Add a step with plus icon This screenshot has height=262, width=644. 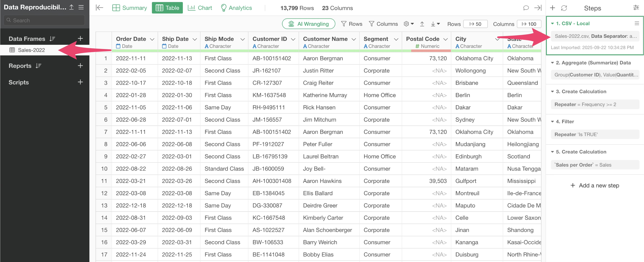click(x=552, y=8)
